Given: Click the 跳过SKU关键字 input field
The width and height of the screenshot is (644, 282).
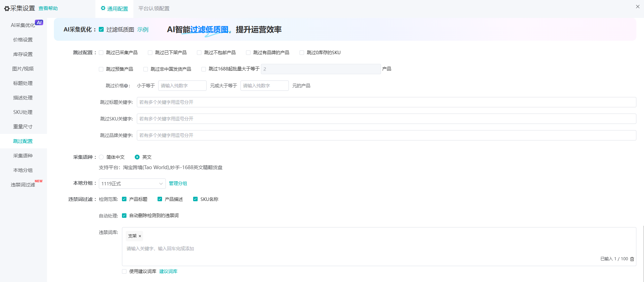Looking at the screenshot, I should tap(387, 119).
